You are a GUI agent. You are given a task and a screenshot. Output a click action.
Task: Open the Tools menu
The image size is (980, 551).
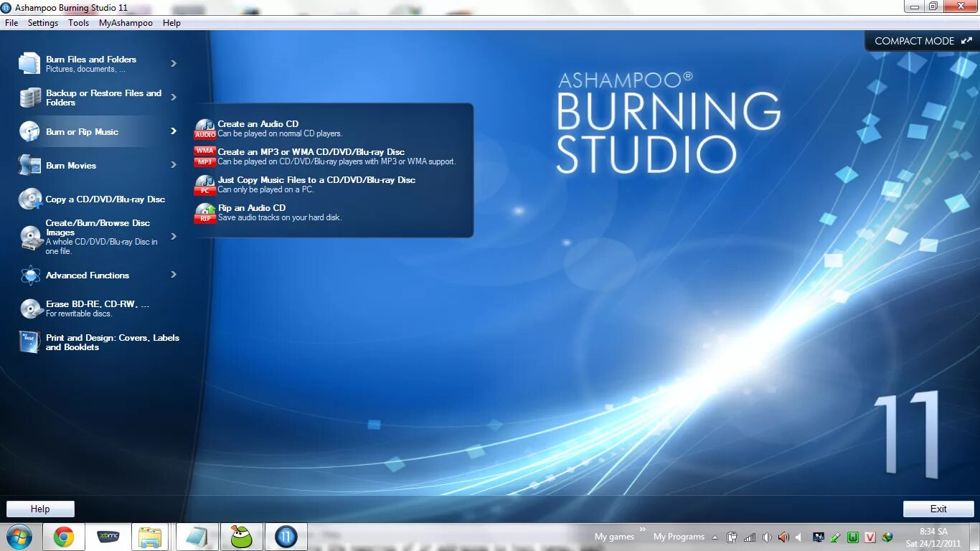click(x=79, y=23)
